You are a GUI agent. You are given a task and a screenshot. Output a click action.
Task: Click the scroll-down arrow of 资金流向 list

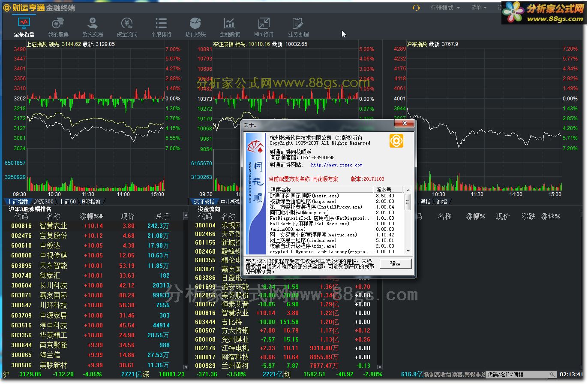[379, 367]
